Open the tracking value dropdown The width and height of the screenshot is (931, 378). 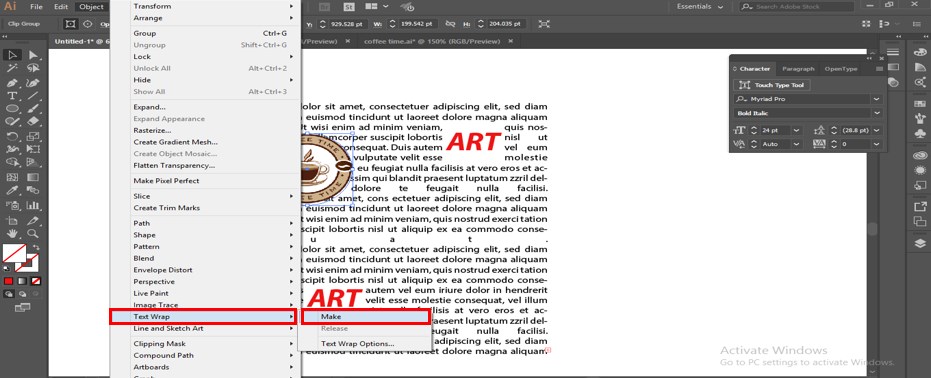pyautogui.click(x=876, y=144)
